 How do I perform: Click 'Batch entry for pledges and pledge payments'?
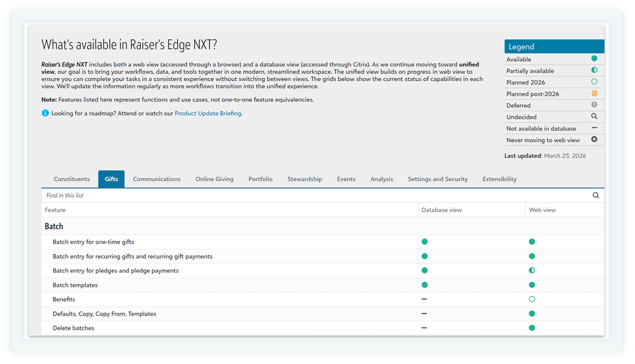116,271
